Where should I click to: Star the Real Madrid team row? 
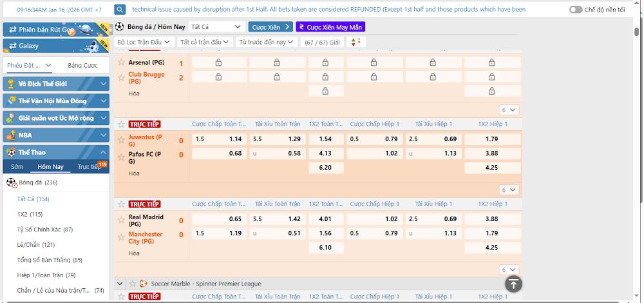(121, 217)
